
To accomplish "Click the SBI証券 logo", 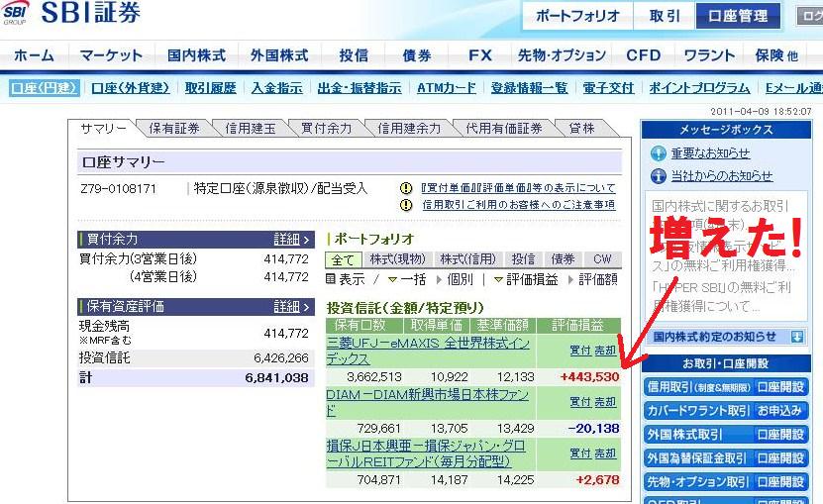I will [71, 13].
